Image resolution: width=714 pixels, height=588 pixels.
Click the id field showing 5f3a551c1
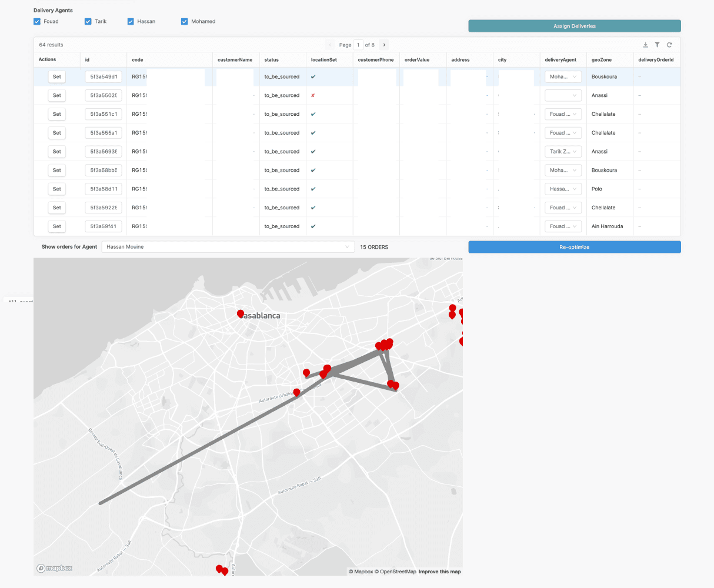[104, 114]
